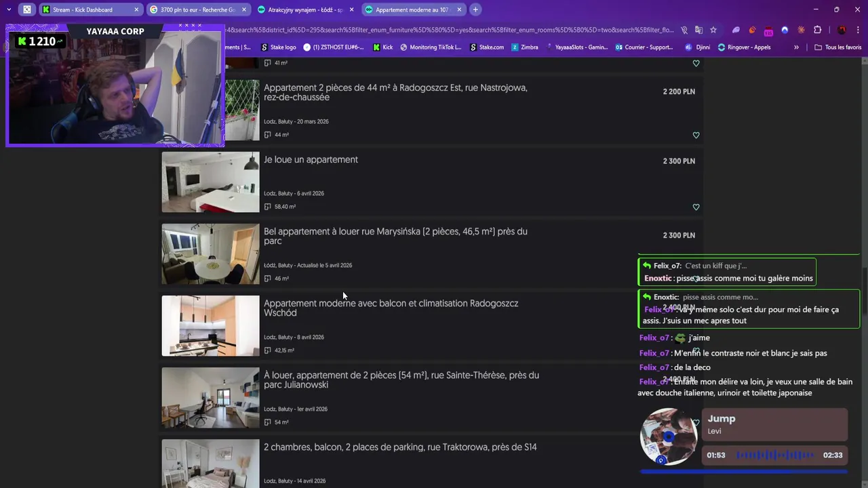Open the pinned tab left of Kick Dashboard
The height and width of the screenshot is (488, 868).
(26, 9)
